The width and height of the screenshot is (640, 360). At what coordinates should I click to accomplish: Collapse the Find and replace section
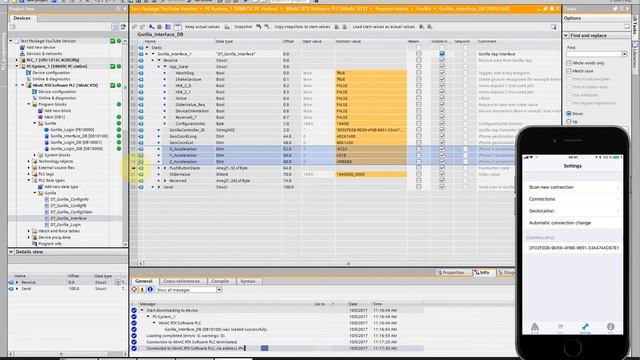(566, 36)
